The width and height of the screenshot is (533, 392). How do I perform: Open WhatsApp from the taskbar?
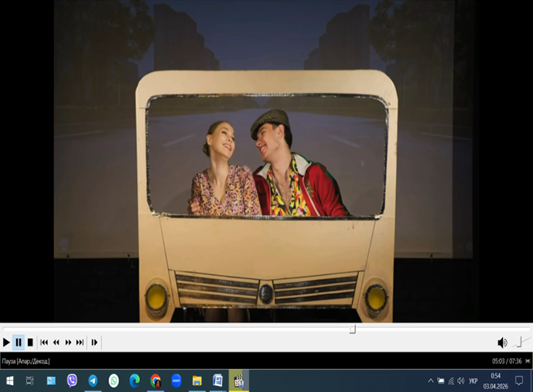tap(114, 380)
